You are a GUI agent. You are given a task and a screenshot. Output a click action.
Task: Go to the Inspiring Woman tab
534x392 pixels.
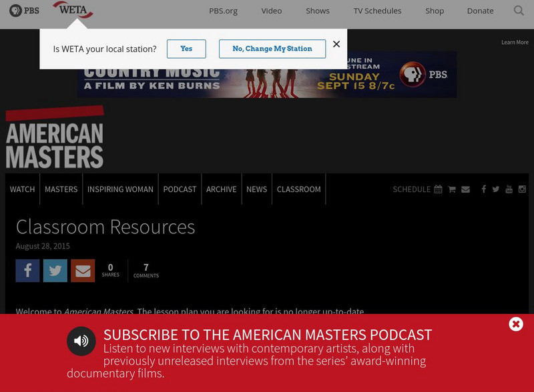[120, 189]
